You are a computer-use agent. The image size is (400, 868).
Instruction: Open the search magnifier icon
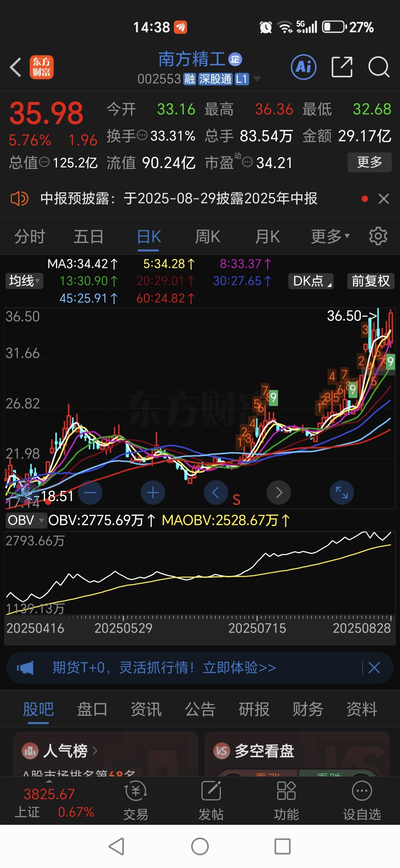pos(379,67)
